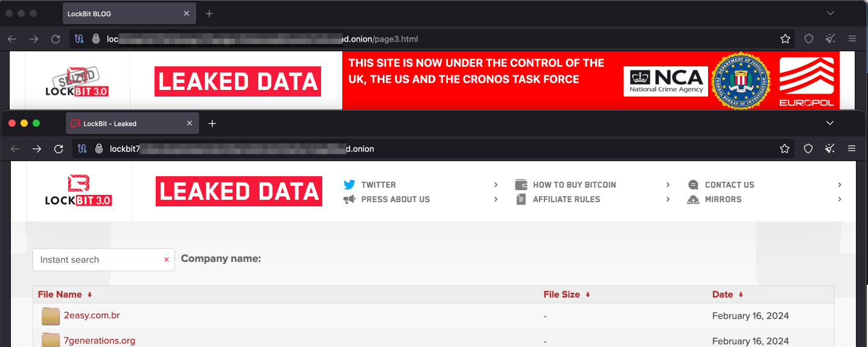Screen dimensions: 868x347
Task: Click LEAKED DATA banner in front window
Action: (x=239, y=191)
